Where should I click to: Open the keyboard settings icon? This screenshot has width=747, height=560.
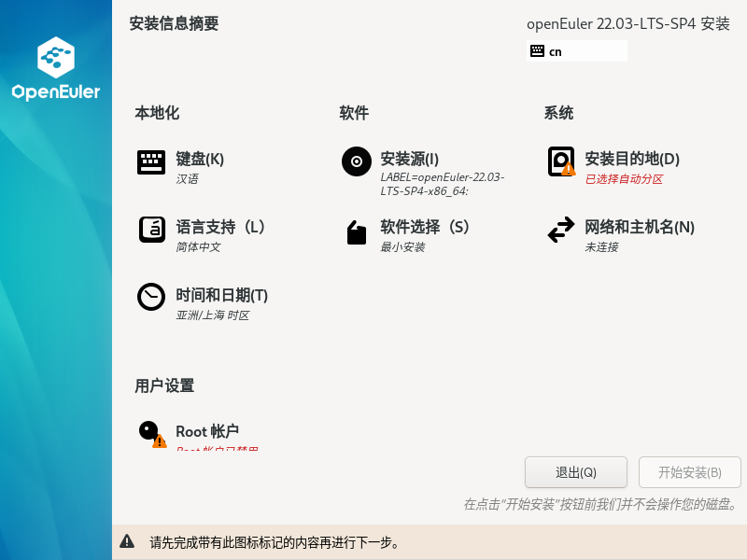coord(151,162)
